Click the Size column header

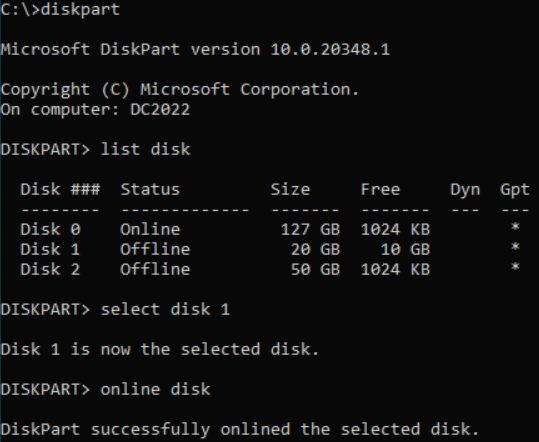290,189
